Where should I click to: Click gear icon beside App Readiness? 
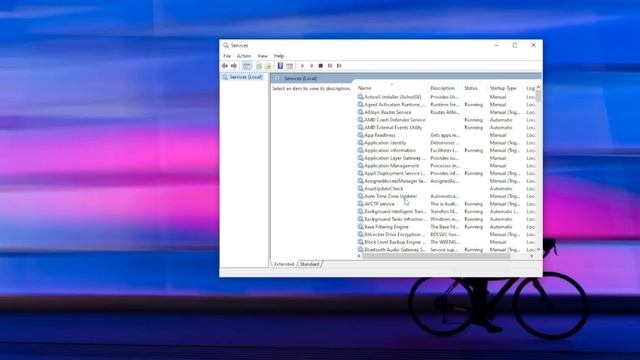(360, 135)
